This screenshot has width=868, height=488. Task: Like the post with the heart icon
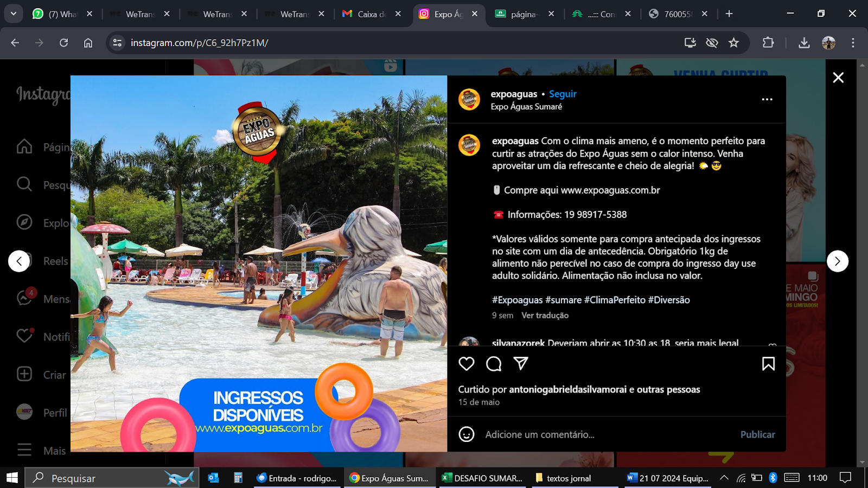(467, 364)
